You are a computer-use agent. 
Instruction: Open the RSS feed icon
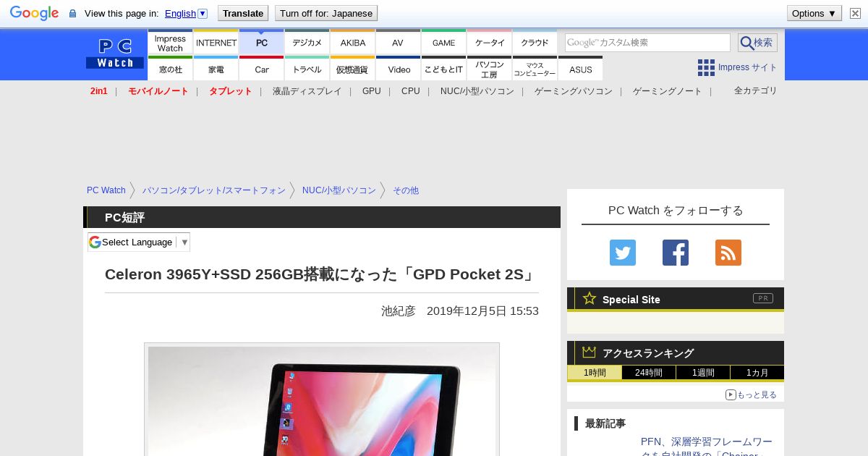728,253
